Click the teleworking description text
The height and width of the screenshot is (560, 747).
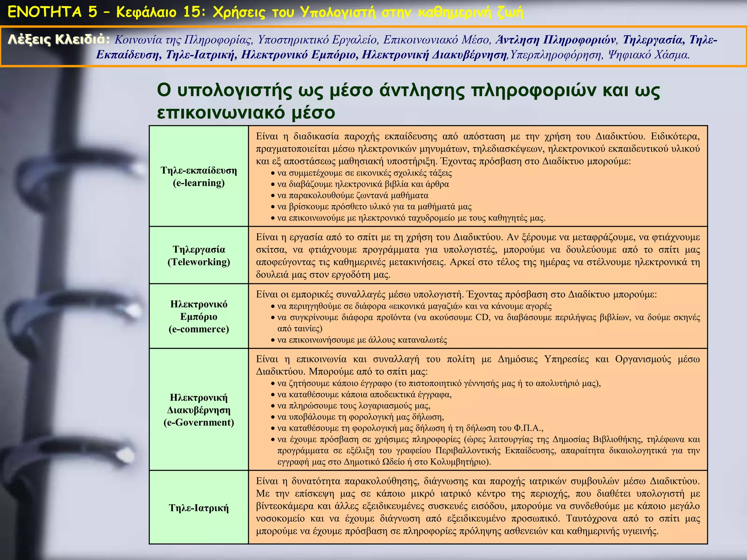point(478,255)
